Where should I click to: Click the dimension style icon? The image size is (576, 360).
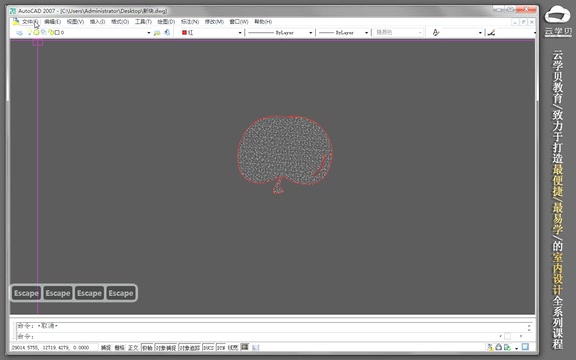pyautogui.click(x=492, y=33)
